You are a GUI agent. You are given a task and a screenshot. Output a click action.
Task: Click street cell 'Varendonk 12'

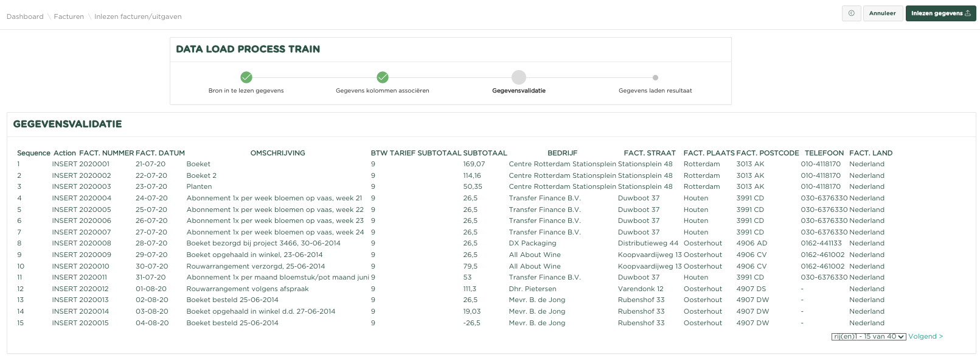point(641,289)
